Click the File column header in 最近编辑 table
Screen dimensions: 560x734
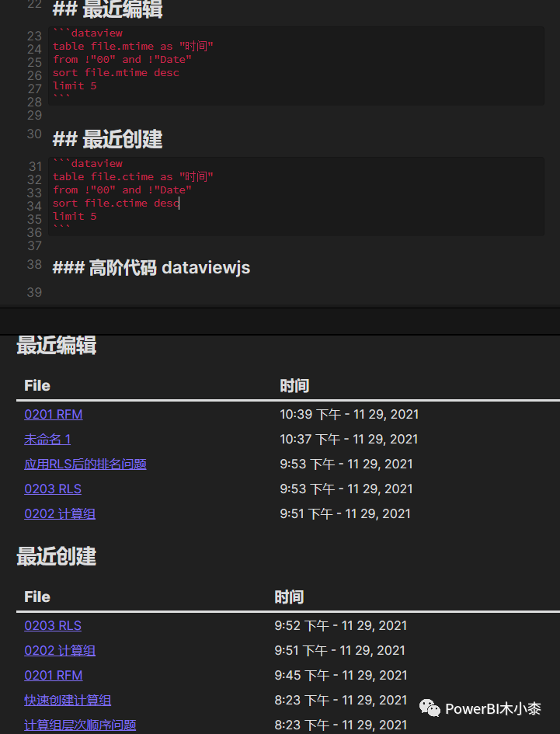[x=37, y=386]
